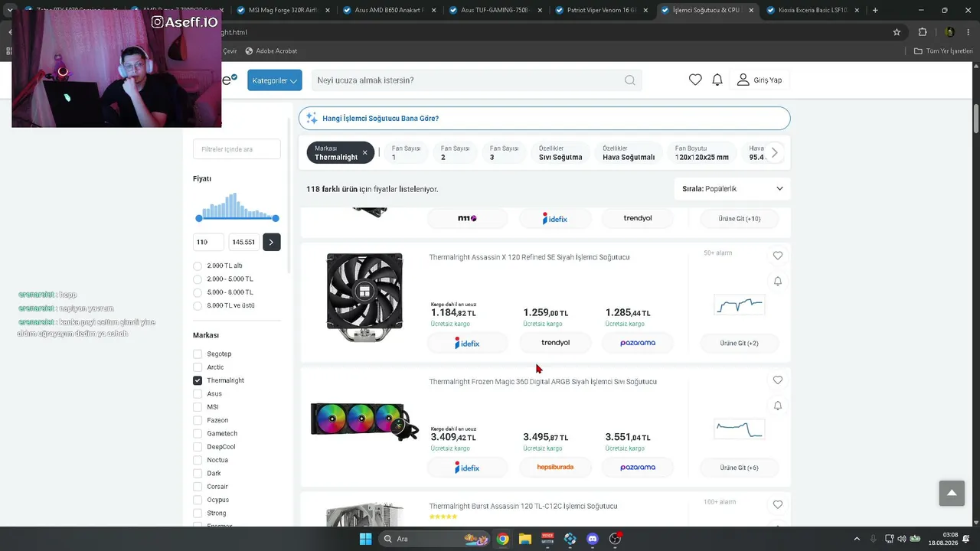The height and width of the screenshot is (551, 980).
Task: Select the 2.000 - 5.000 TL price option
Action: tap(198, 279)
